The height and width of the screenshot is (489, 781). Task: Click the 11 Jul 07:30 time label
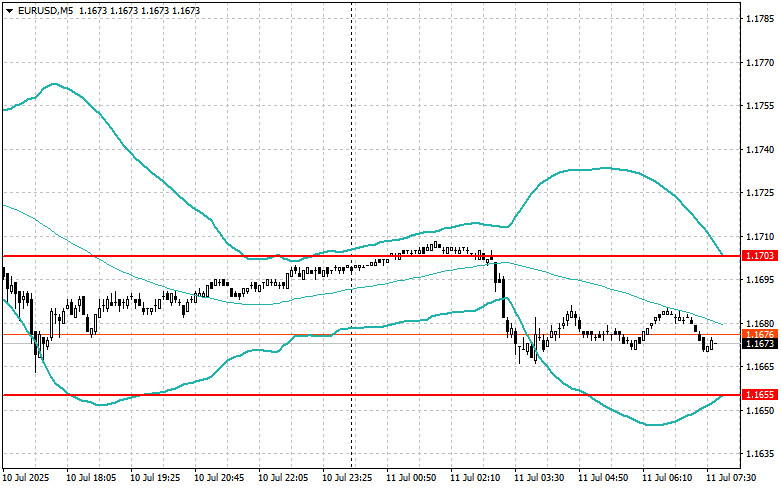pyautogui.click(x=731, y=478)
